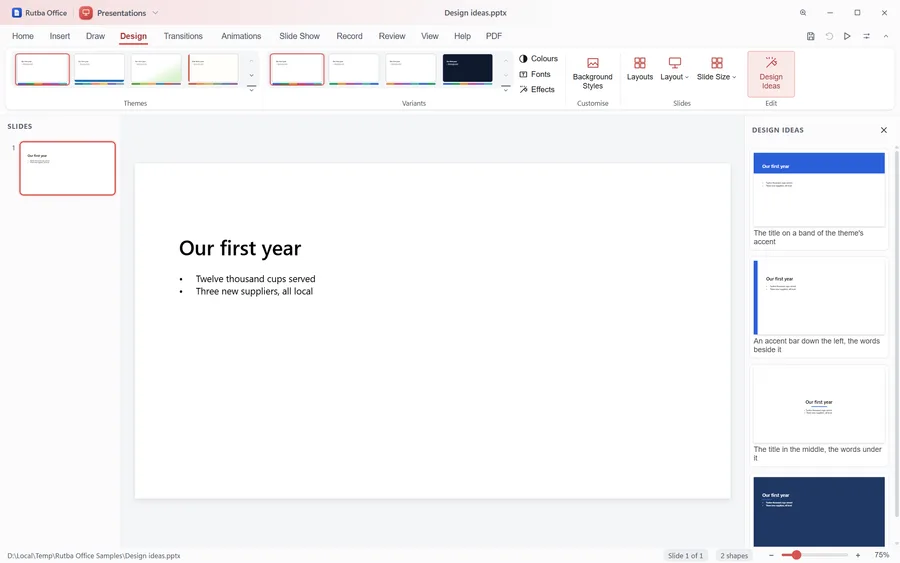Open the View tab
The width and height of the screenshot is (900, 563).
429,36
